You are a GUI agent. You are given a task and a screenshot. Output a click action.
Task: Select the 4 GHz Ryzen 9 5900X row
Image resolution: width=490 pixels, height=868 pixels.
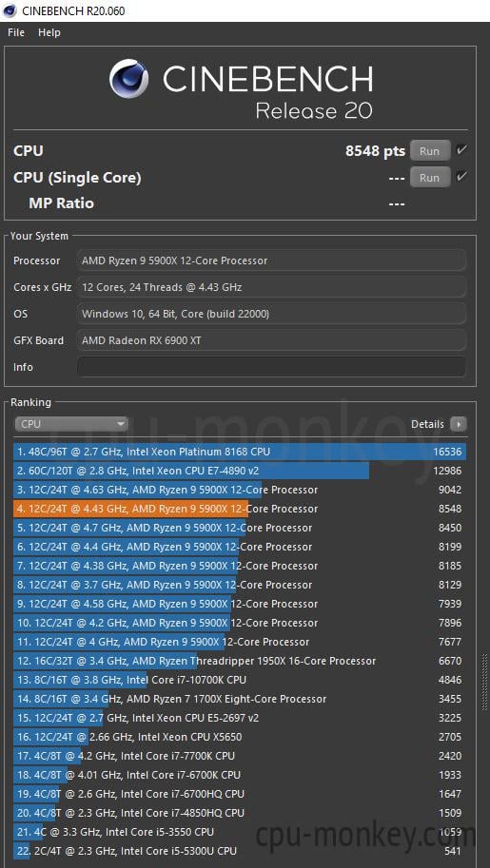(x=240, y=642)
